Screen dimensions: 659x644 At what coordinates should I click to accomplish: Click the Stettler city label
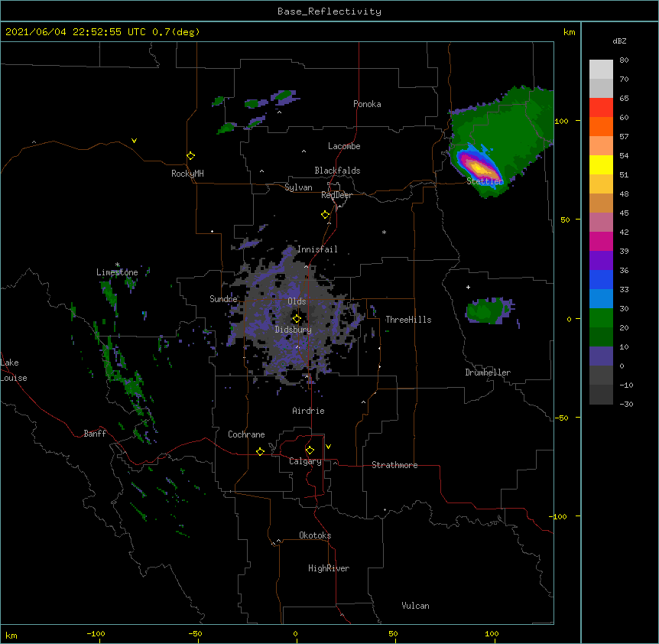[x=485, y=181]
